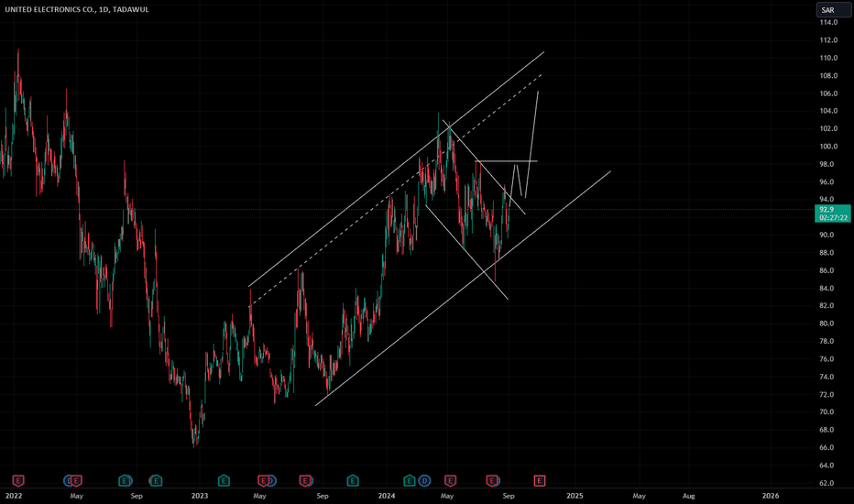Click the 114.0 price axis label
This screenshot has width=854, height=504.
click(827, 22)
